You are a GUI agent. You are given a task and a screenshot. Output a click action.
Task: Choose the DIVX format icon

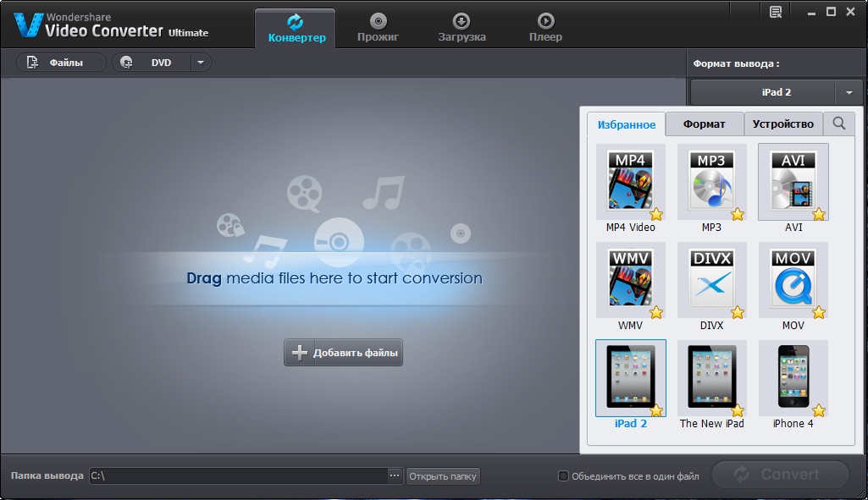click(x=711, y=278)
